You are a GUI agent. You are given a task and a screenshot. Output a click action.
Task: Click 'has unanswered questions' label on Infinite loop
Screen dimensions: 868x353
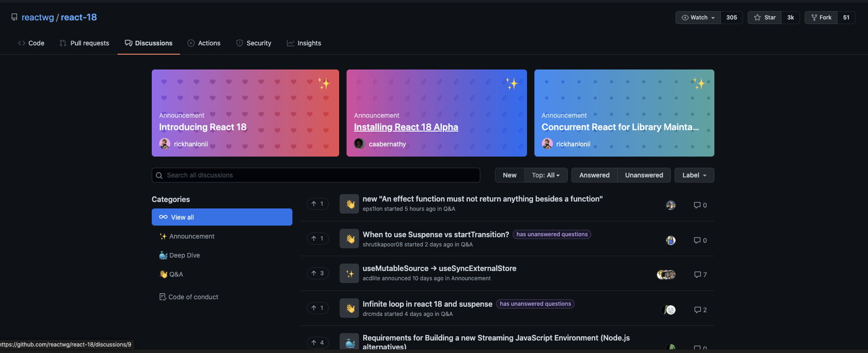(535, 304)
